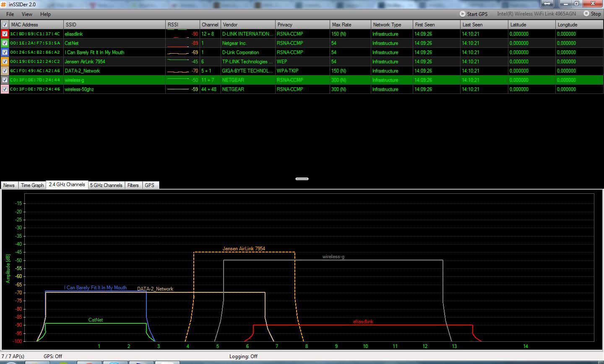The width and height of the screenshot is (604, 364).
Task: Switch to the Time Graph tab
Action: pyautogui.click(x=32, y=185)
